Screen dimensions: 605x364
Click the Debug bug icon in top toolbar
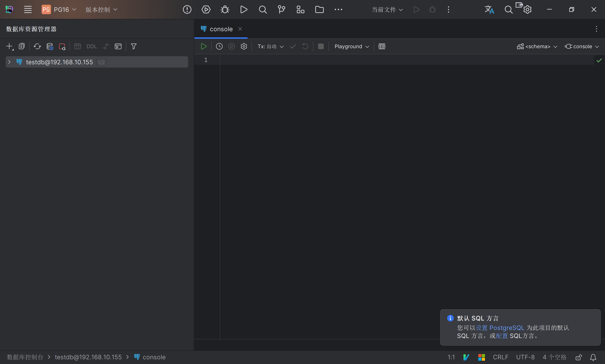tap(225, 9)
